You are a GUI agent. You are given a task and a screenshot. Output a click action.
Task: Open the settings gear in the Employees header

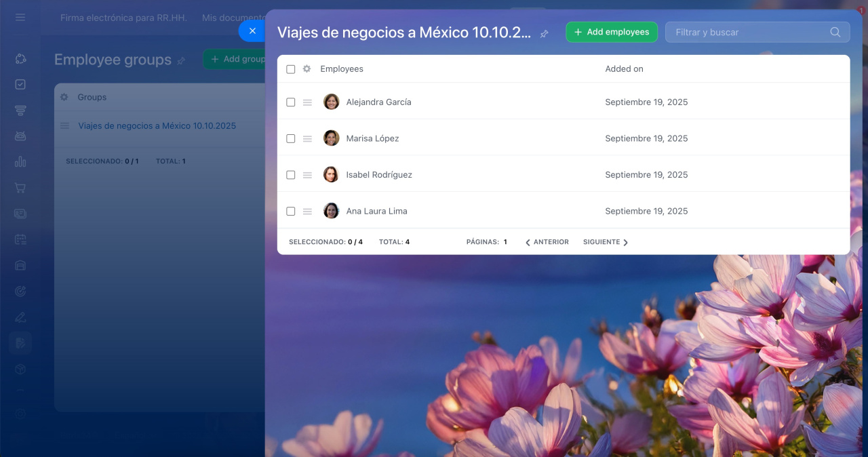307,69
